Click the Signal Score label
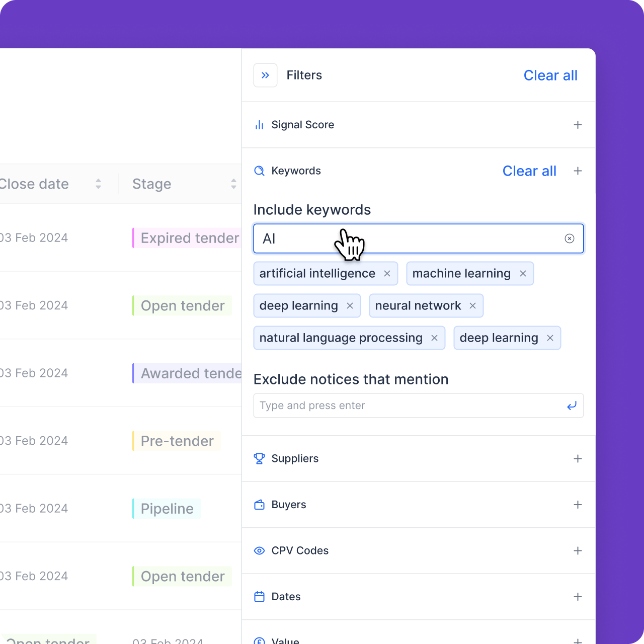This screenshot has height=644, width=644. [x=303, y=125]
